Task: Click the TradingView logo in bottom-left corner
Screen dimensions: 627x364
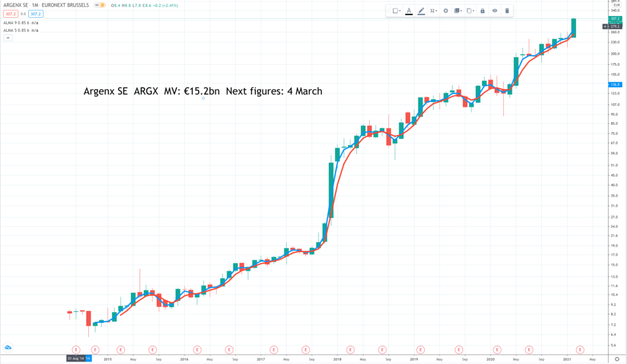Action: point(7,347)
